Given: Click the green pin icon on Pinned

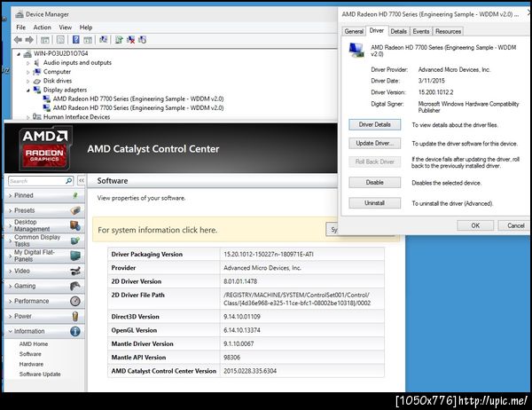Looking at the screenshot, I should pyautogui.click(x=75, y=195).
